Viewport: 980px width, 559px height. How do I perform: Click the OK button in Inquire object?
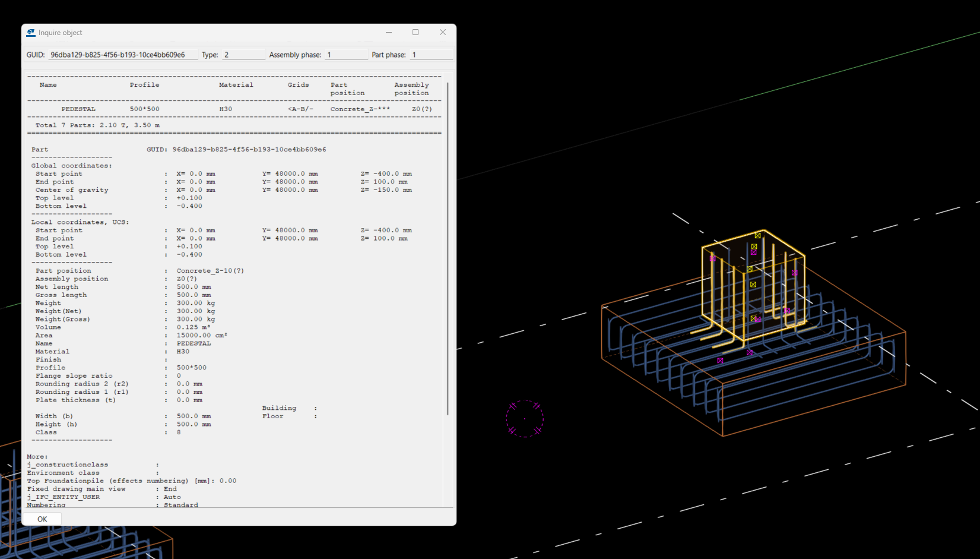click(x=42, y=519)
